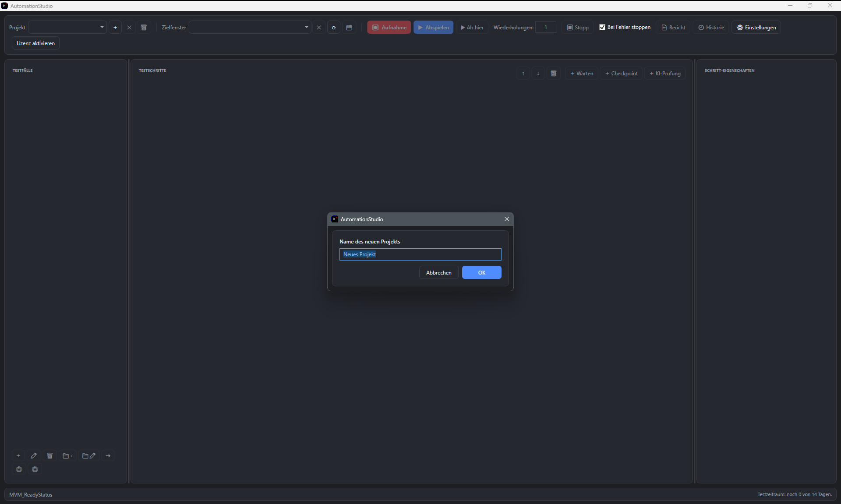Add new project with plus icon beside Projekt
This screenshot has height=504, width=841.
(x=115, y=27)
